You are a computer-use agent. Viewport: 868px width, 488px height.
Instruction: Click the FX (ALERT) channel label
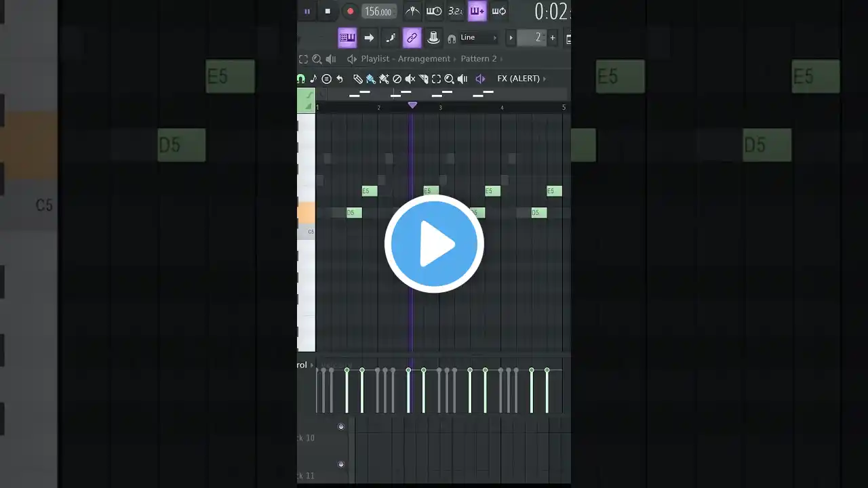pyautogui.click(x=518, y=79)
